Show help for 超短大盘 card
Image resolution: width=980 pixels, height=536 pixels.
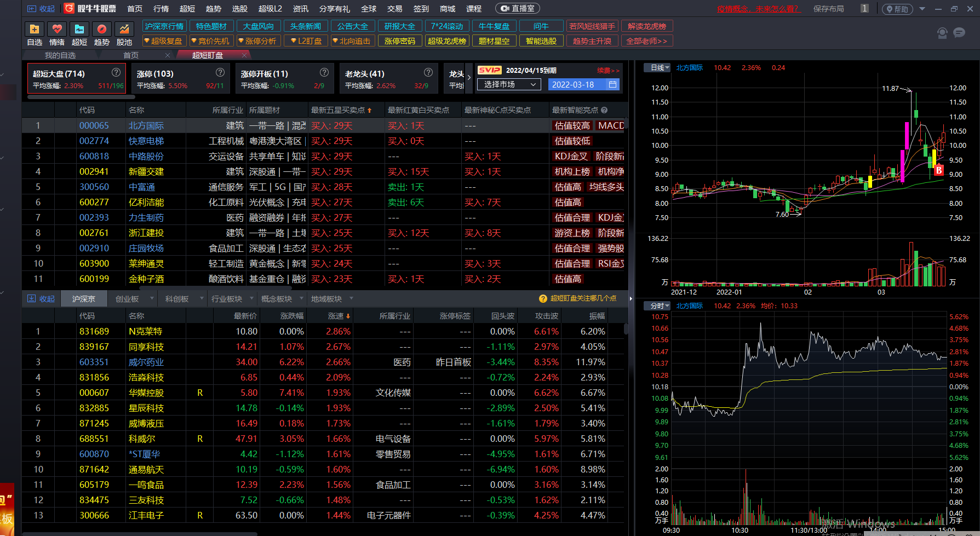click(116, 72)
